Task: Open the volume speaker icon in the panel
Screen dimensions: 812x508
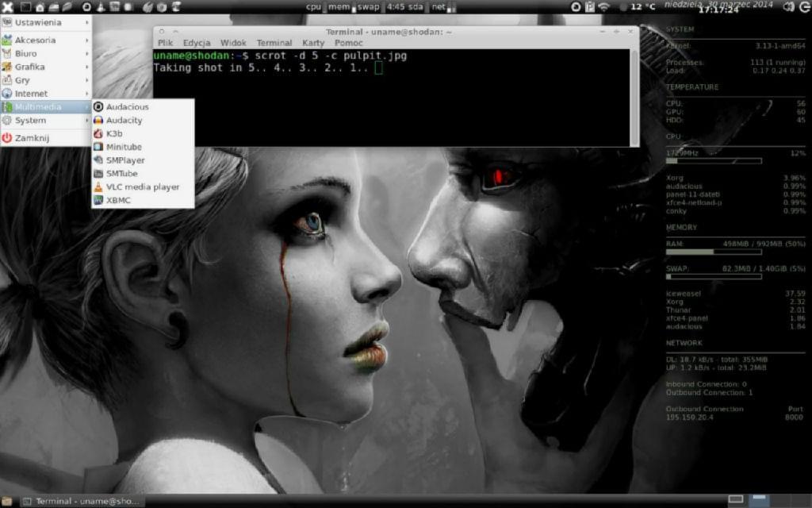Action: point(788,6)
